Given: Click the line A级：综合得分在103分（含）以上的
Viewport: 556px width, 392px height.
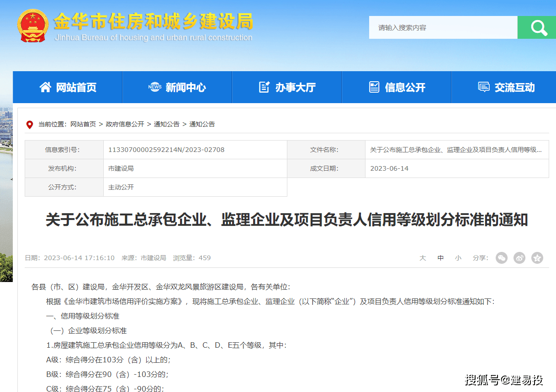Looking at the screenshot, I should pos(108,360).
